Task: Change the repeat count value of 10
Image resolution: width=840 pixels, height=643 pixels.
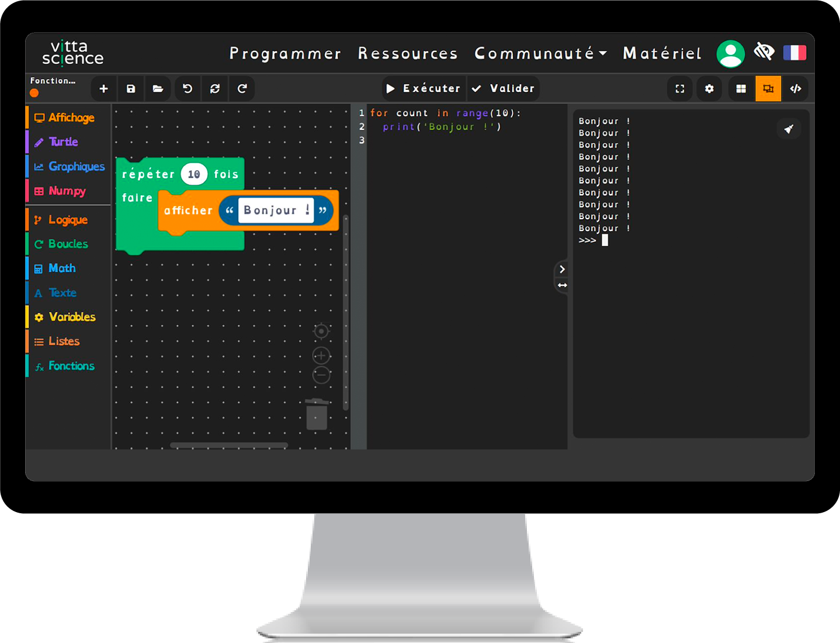Action: point(195,174)
